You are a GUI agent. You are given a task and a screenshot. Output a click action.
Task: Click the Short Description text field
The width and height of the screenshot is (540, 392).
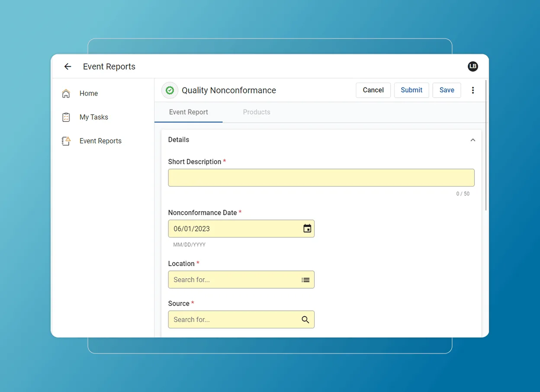pyautogui.click(x=321, y=177)
